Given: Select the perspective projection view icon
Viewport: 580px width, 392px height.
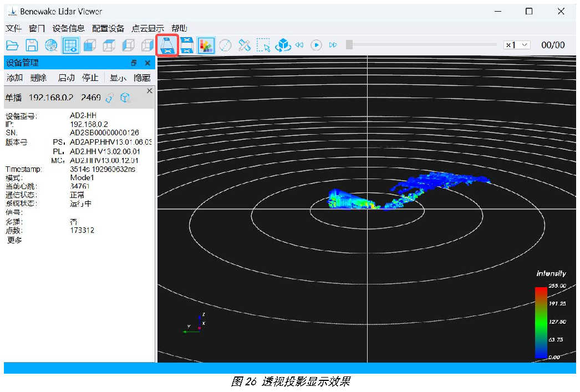Looking at the screenshot, I should point(167,45).
